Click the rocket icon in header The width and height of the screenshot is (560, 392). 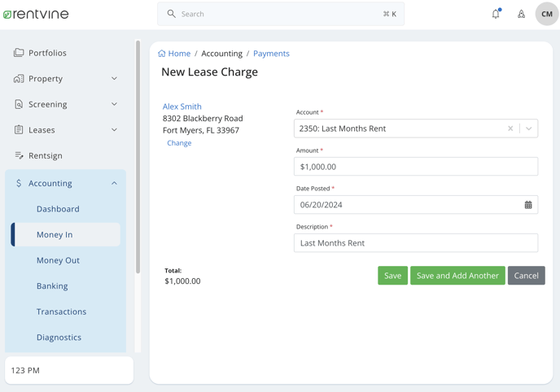pos(522,14)
